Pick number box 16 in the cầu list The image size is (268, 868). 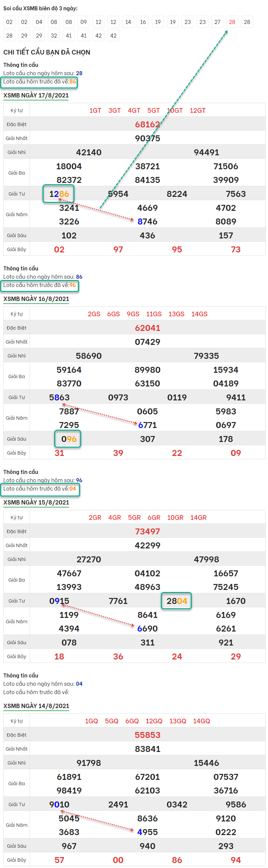pos(143,22)
